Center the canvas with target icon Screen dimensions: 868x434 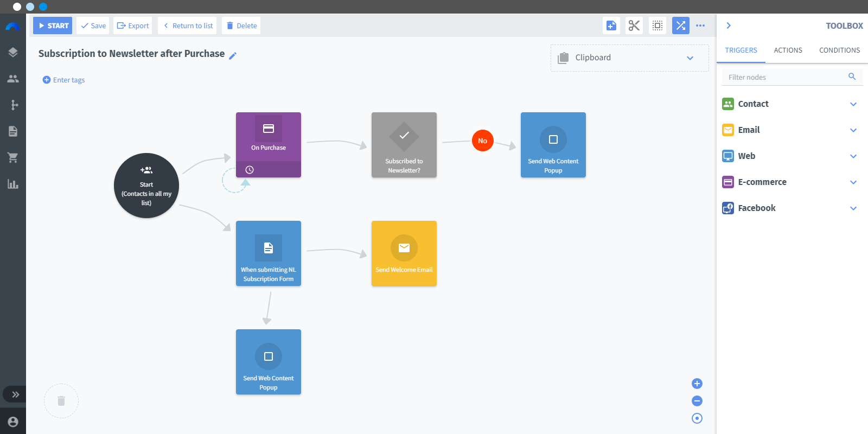pyautogui.click(x=697, y=418)
